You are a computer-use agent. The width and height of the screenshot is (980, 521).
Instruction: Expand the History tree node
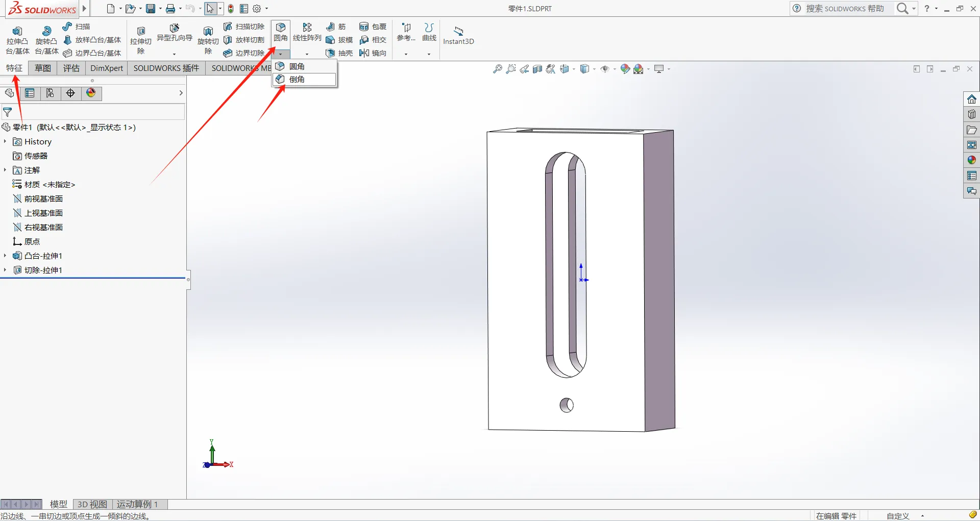coord(5,141)
